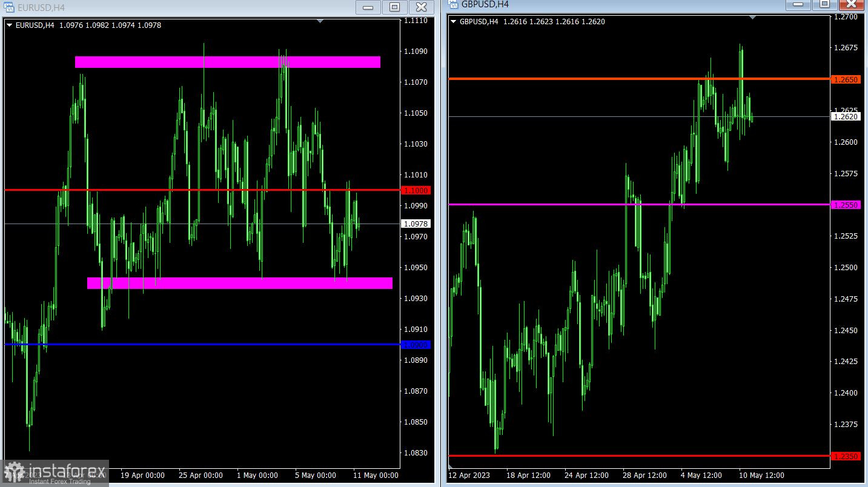This screenshot has width=868, height=487.
Task: Maximize the EURUSD,H4 chart window
Action: 394,7
